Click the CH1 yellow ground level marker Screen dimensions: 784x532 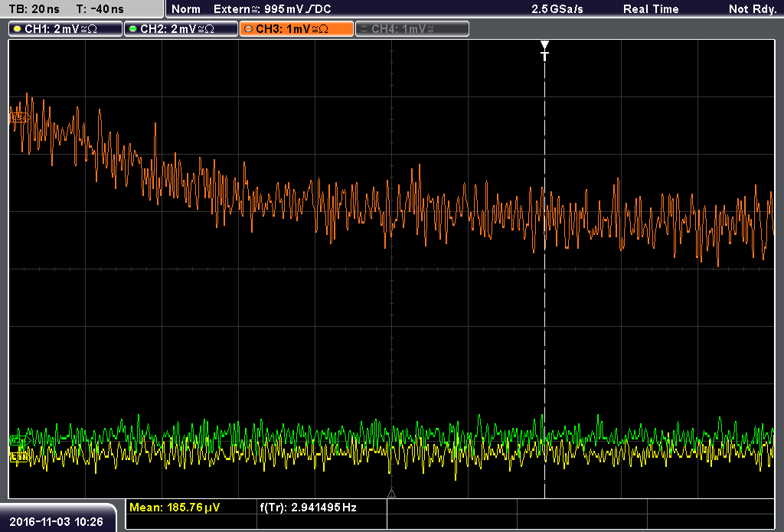click(19, 456)
